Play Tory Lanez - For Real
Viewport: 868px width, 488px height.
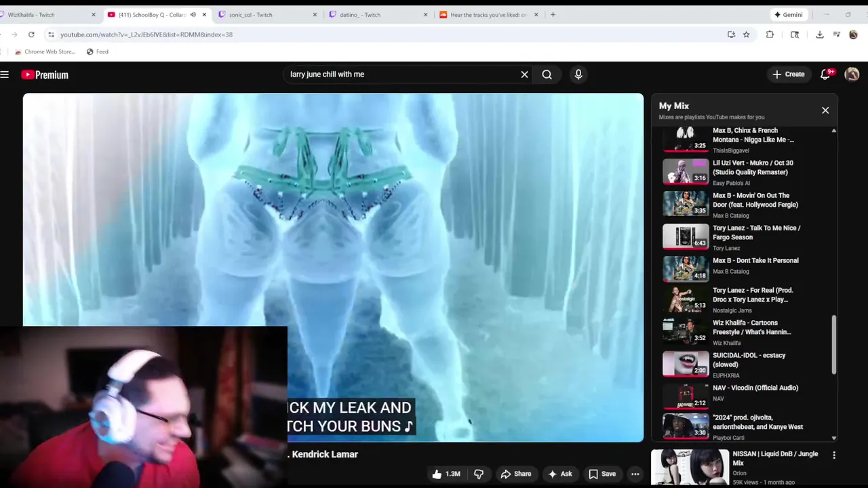click(x=744, y=300)
